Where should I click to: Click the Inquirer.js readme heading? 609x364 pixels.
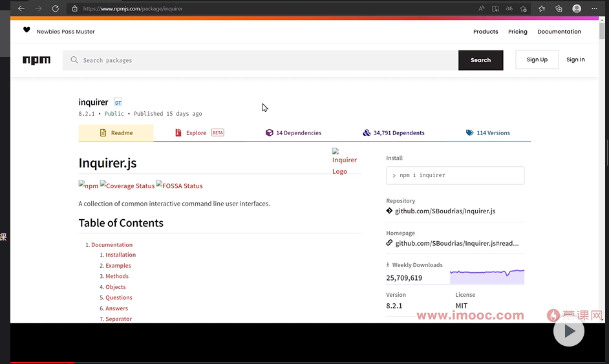tap(107, 163)
